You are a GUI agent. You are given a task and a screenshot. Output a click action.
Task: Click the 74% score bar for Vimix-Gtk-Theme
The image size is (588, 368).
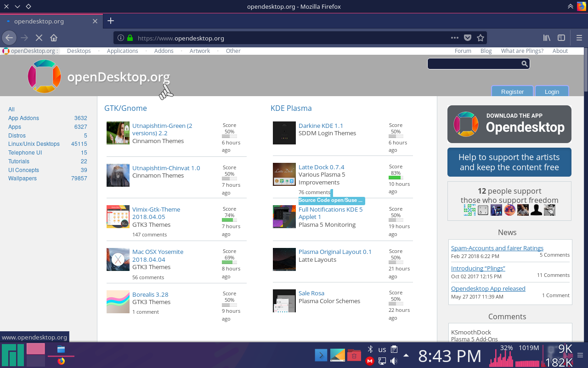[229, 220]
